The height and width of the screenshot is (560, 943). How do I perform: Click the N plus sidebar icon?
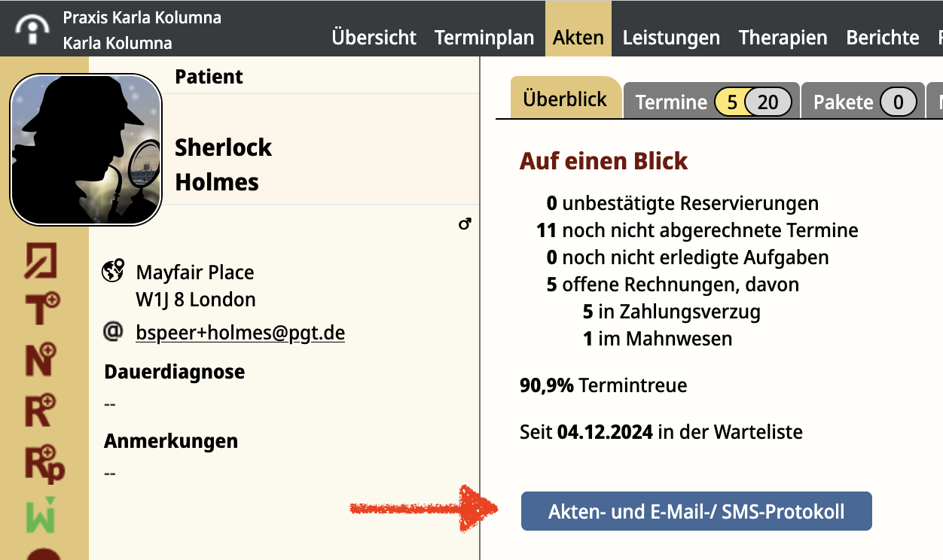pos(41,359)
